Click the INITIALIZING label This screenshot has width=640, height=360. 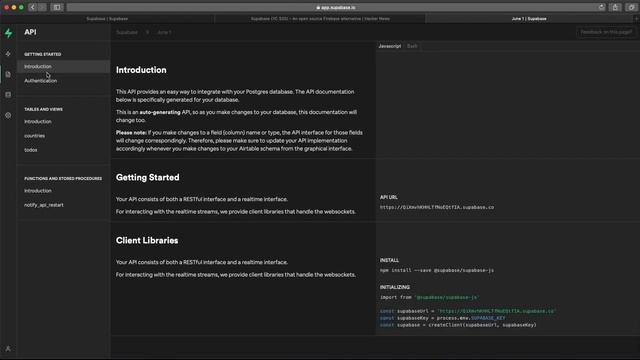(395, 287)
